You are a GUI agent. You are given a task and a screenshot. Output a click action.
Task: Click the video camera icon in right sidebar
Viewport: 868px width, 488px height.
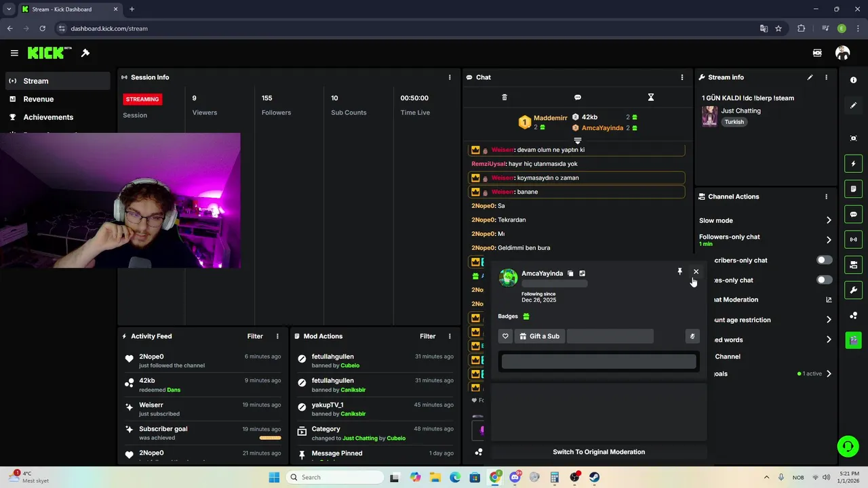click(x=853, y=264)
